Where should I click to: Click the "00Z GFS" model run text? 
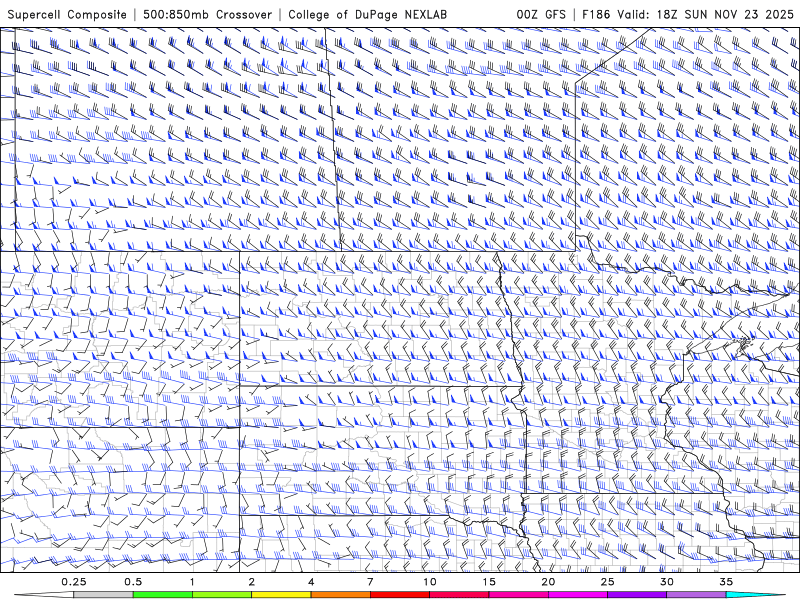point(541,14)
